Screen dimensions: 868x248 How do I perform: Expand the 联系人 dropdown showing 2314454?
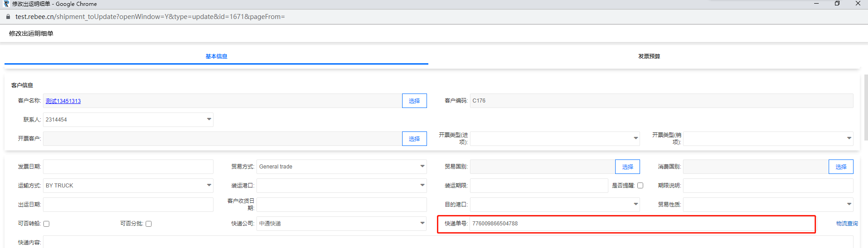[128, 120]
